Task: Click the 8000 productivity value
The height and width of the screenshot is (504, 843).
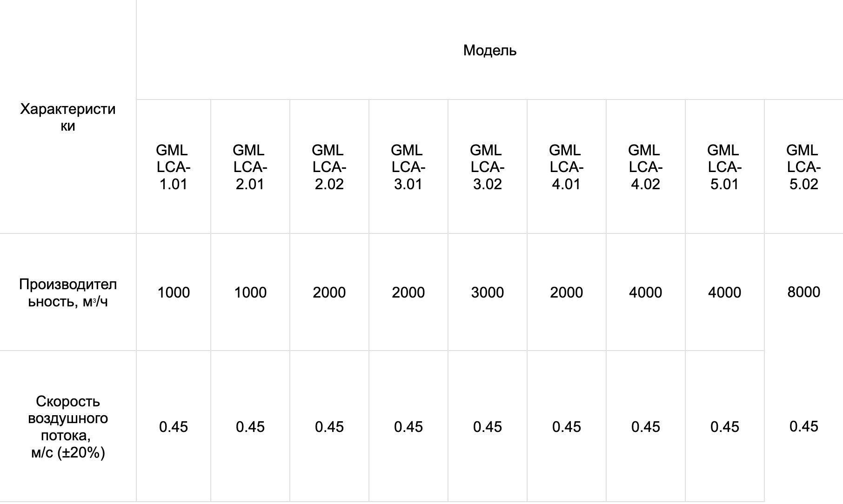Action: (804, 292)
